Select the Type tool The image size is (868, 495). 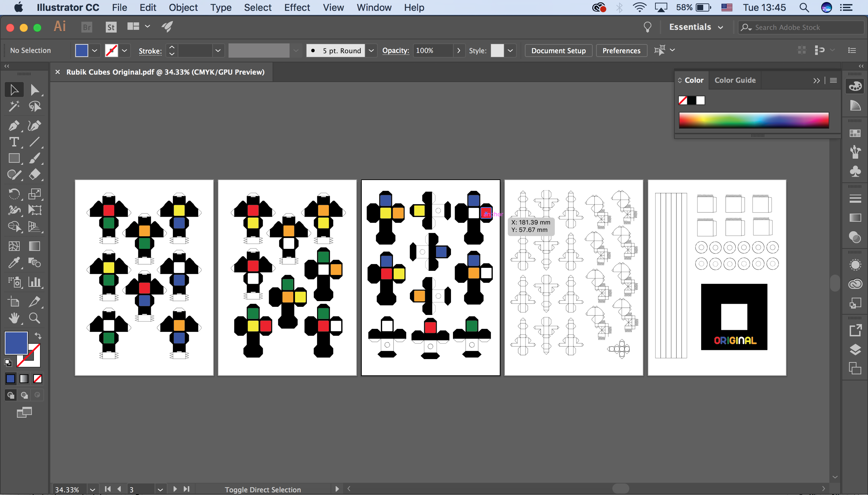tap(14, 142)
